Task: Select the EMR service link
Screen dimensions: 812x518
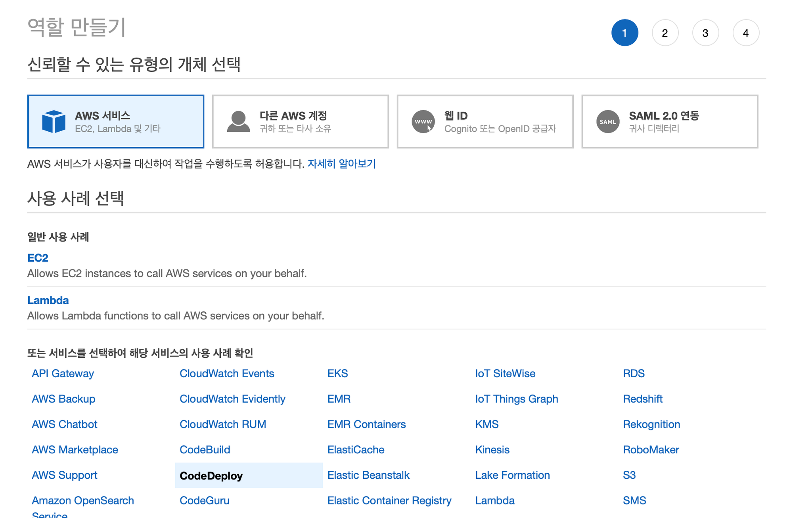Action: [339, 399]
